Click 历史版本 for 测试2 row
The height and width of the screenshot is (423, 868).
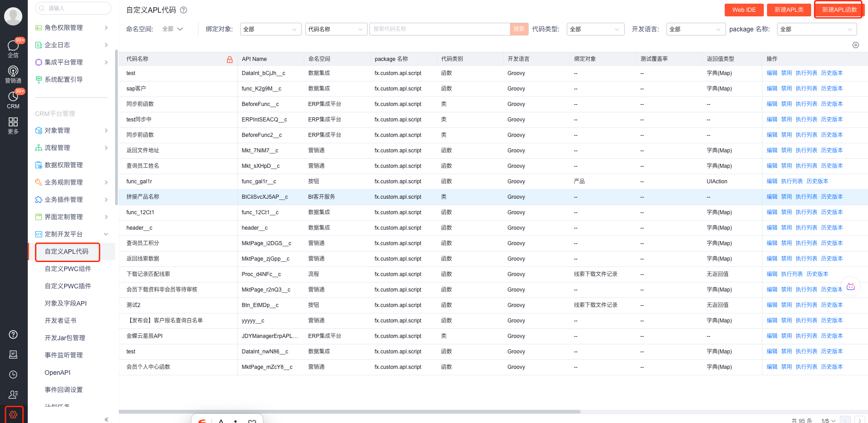[x=832, y=305]
